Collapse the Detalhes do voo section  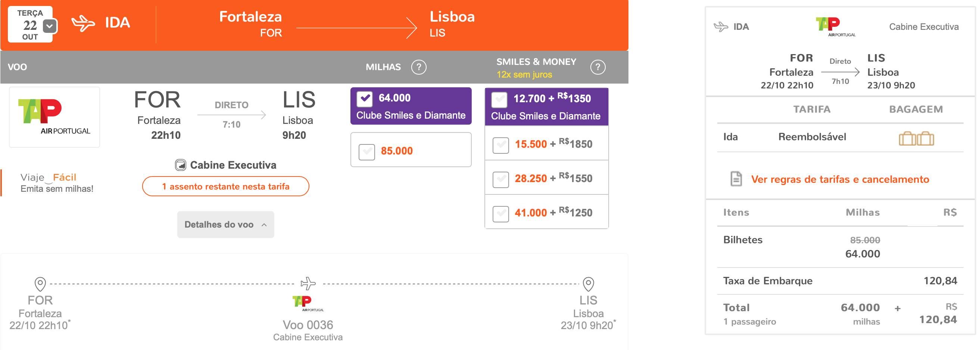226,225
